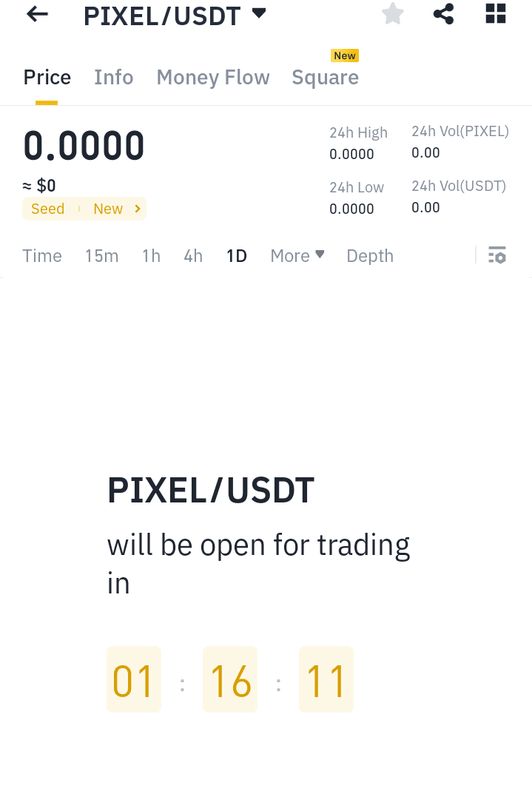Click the 1h interval option
Screen dimensions: 532x794
[151, 255]
